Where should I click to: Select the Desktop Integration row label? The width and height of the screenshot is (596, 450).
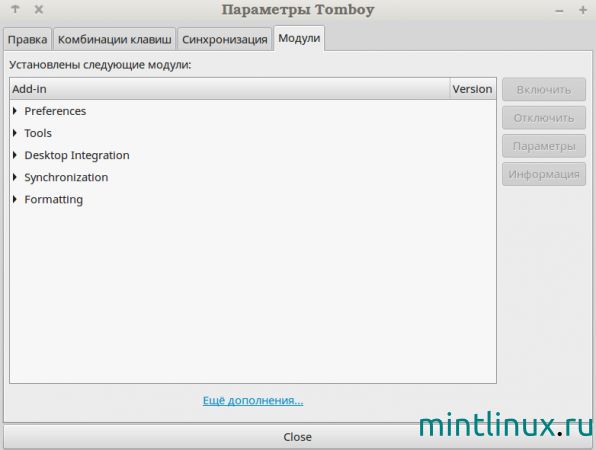[77, 155]
